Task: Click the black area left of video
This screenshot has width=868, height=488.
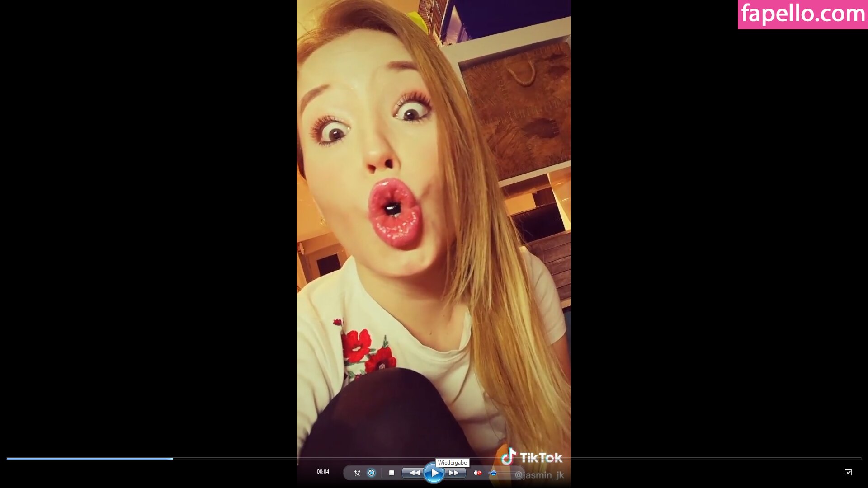Action: 149,226
